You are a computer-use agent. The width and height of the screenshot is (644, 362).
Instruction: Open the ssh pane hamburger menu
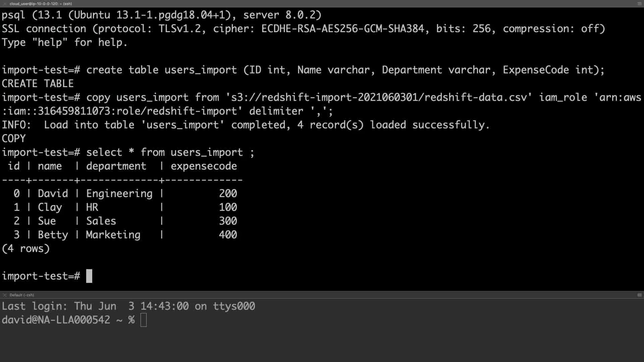(x=639, y=4)
